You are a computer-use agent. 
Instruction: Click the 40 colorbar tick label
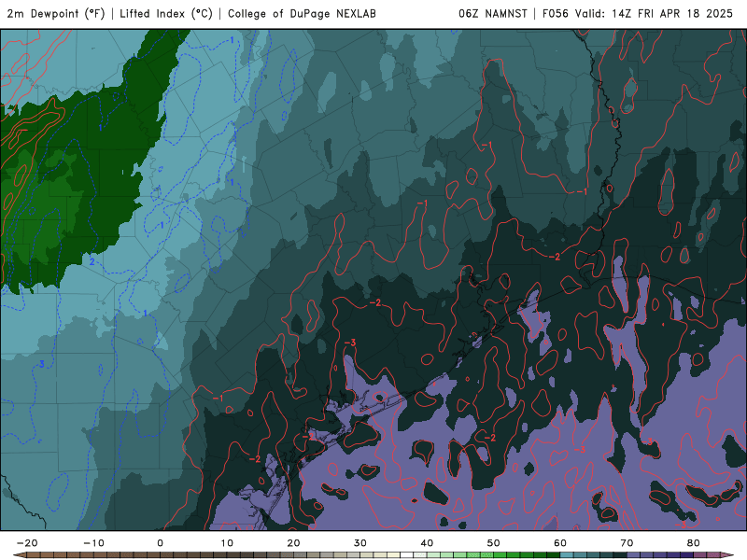pos(427,543)
